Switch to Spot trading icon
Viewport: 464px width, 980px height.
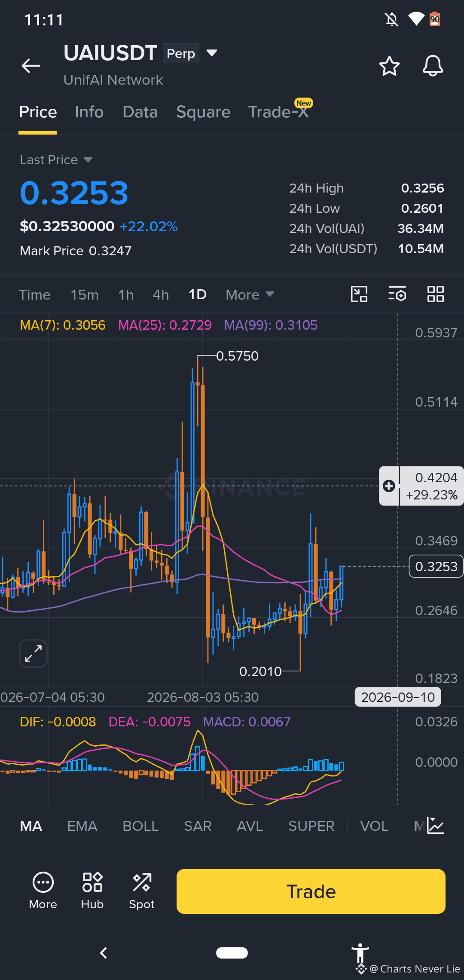(x=142, y=891)
